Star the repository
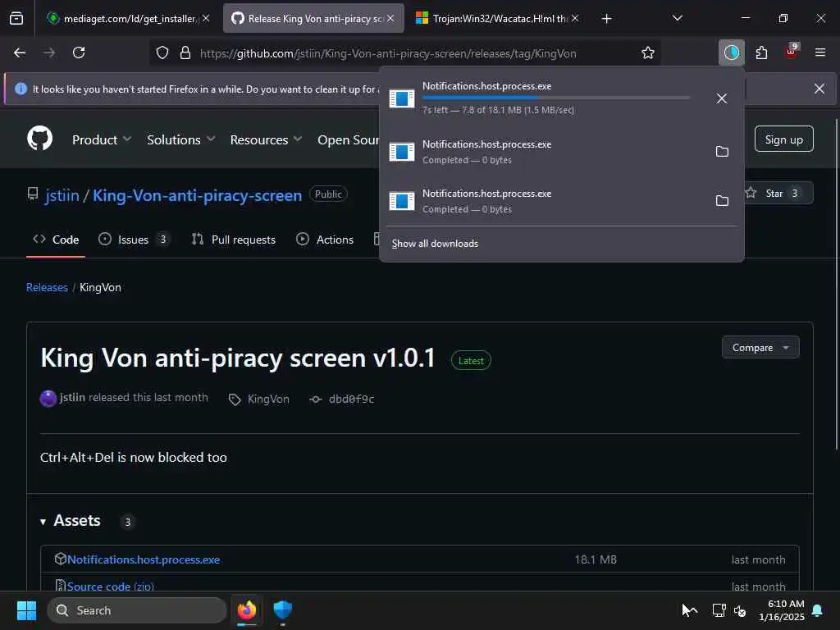Image resolution: width=840 pixels, height=630 pixels. [x=778, y=194]
